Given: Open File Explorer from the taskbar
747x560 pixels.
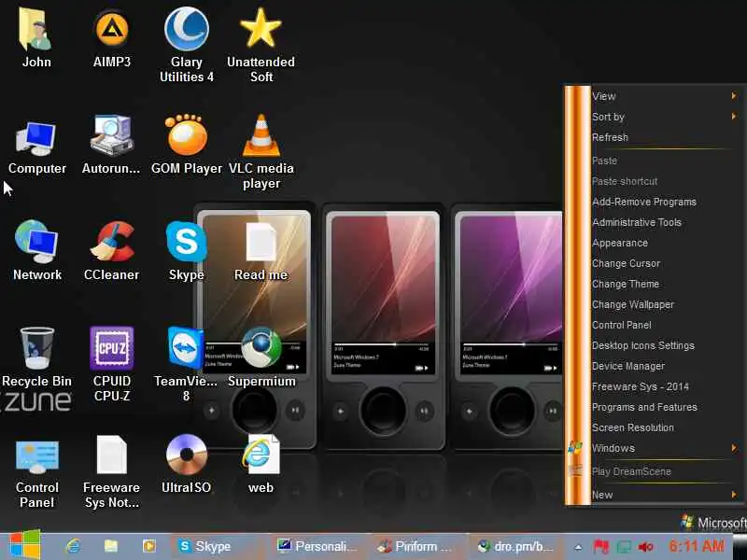Looking at the screenshot, I should 111,546.
